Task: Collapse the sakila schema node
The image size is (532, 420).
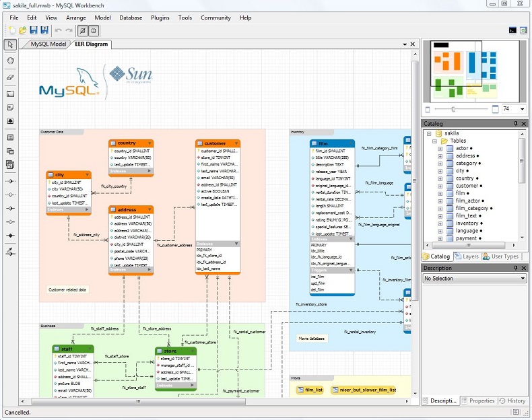Action: (x=429, y=133)
